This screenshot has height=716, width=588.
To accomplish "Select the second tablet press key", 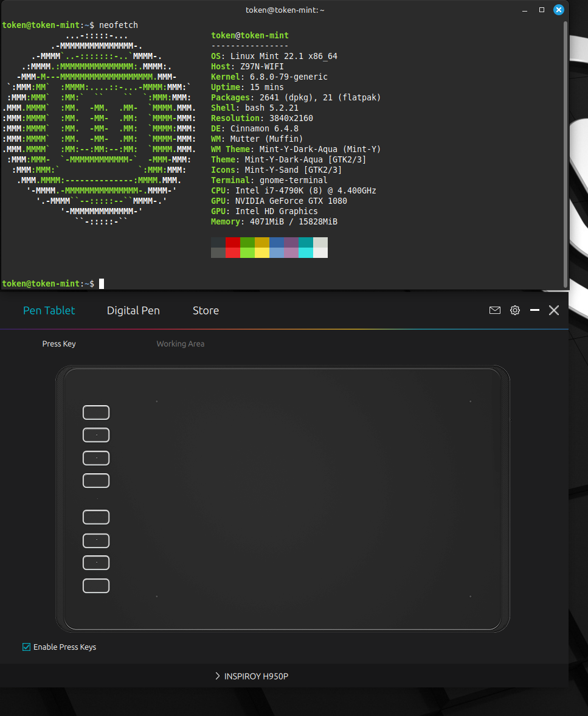I will pyautogui.click(x=96, y=435).
